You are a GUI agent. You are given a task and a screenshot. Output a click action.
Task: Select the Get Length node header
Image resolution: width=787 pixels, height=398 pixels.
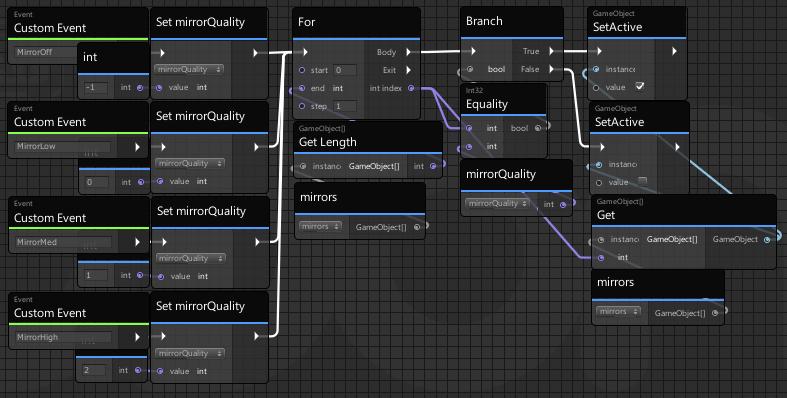367,137
